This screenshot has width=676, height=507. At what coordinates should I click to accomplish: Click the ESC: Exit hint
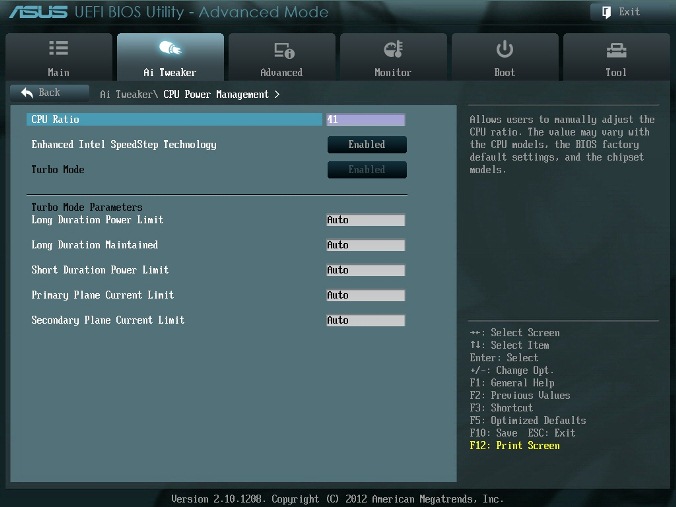552,433
